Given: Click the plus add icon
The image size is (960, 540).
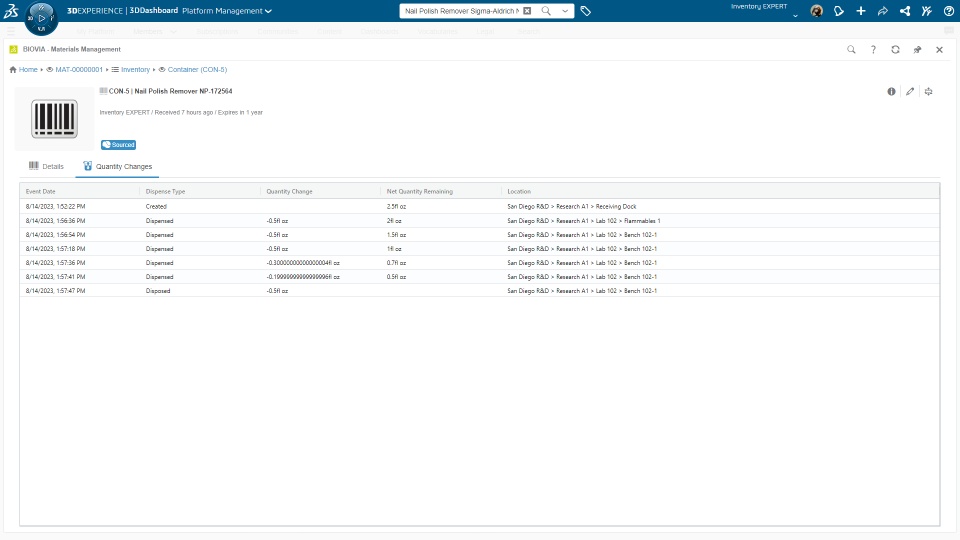Looking at the screenshot, I should 861,11.
